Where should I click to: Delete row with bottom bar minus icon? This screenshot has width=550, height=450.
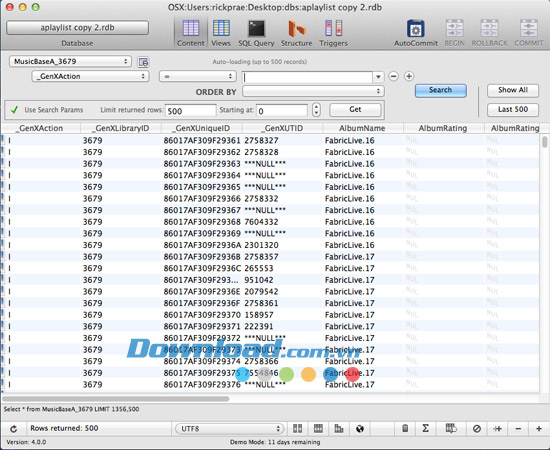[x=518, y=428]
